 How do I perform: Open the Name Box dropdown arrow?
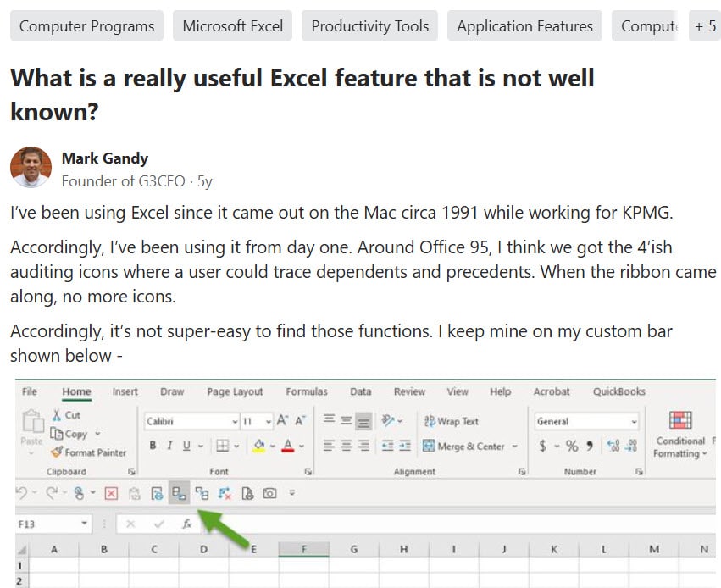[x=84, y=524]
